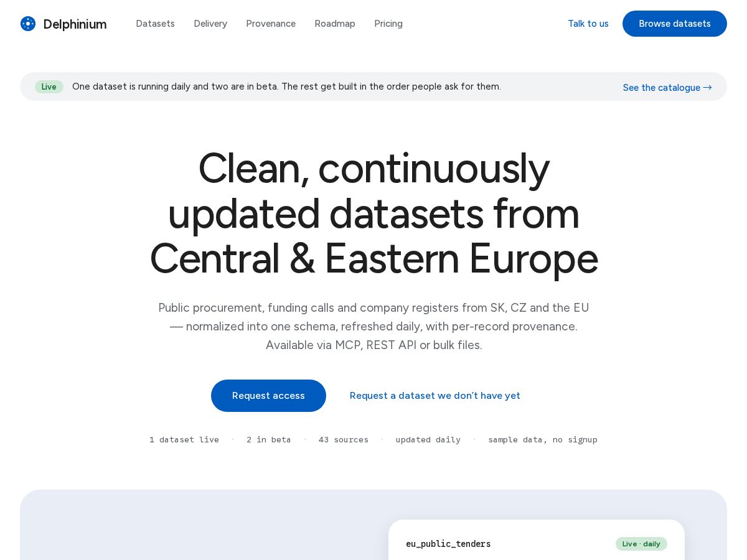Click 'sample data, no signup' text
Image resolution: width=747 pixels, height=560 pixels.
click(543, 439)
